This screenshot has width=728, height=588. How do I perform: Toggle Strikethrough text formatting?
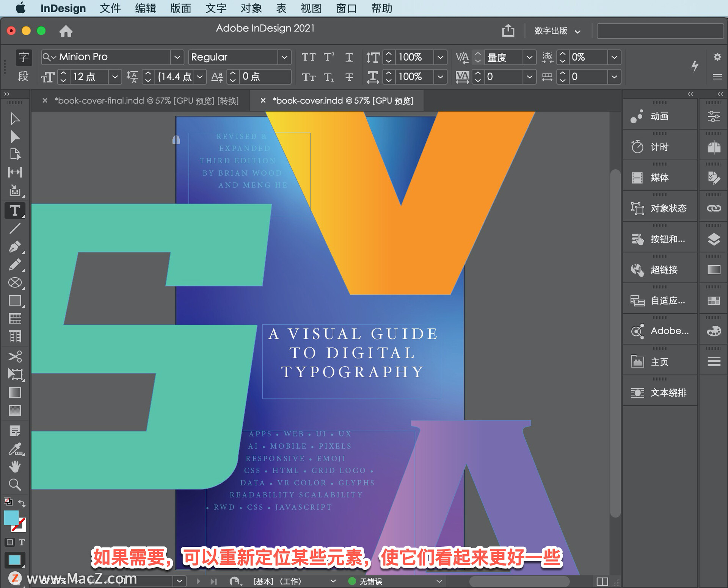pos(349,77)
